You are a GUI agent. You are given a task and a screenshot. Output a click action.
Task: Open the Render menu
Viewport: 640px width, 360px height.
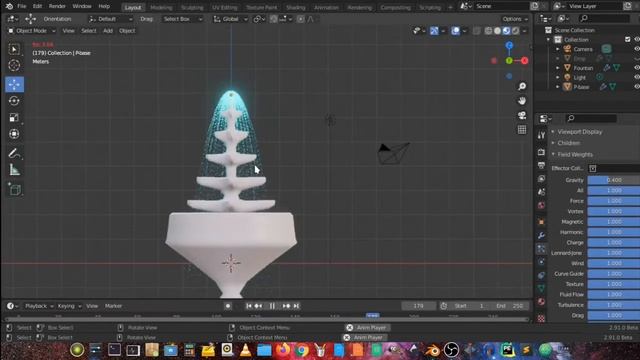pos(57,6)
